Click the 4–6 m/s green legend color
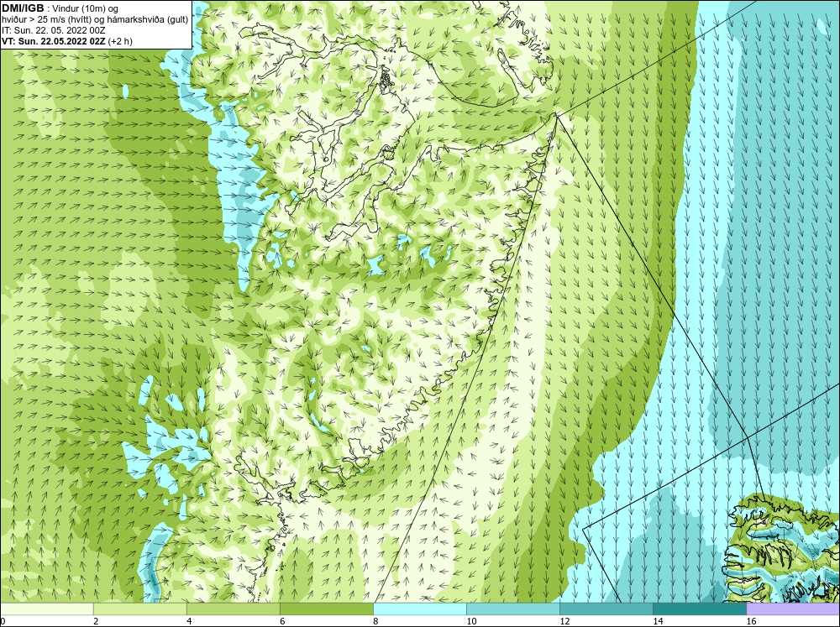 234,609
